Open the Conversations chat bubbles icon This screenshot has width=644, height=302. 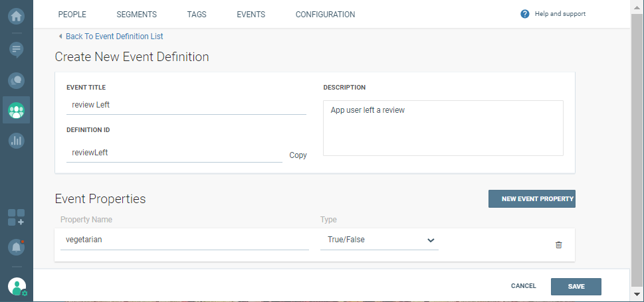[x=16, y=80]
